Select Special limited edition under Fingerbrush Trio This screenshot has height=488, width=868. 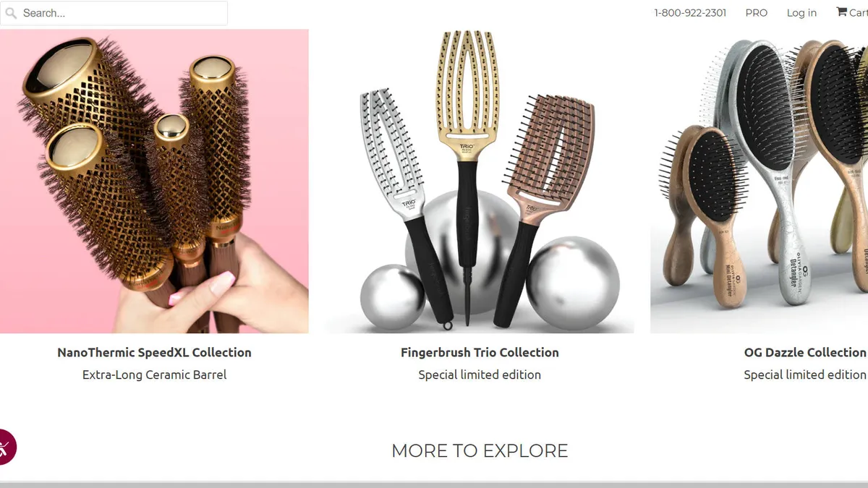tap(480, 374)
